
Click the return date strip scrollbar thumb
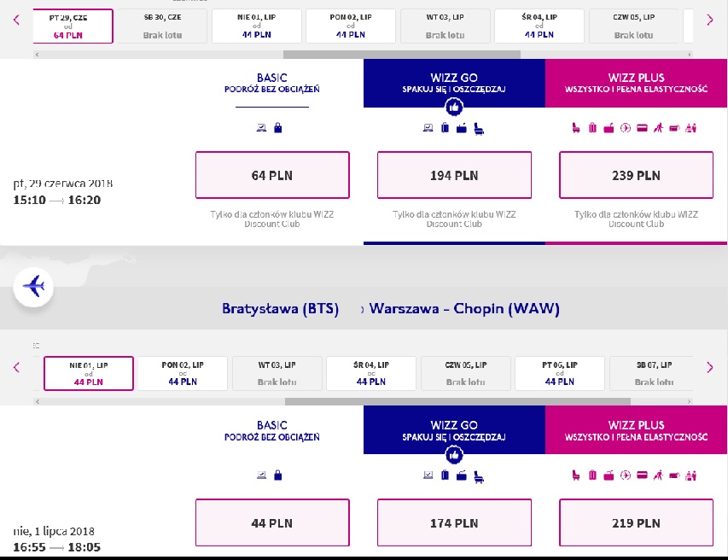pos(457,401)
